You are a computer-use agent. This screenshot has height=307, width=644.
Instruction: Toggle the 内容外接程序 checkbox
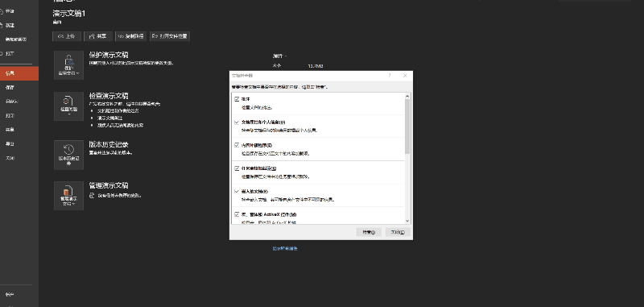coord(237,145)
